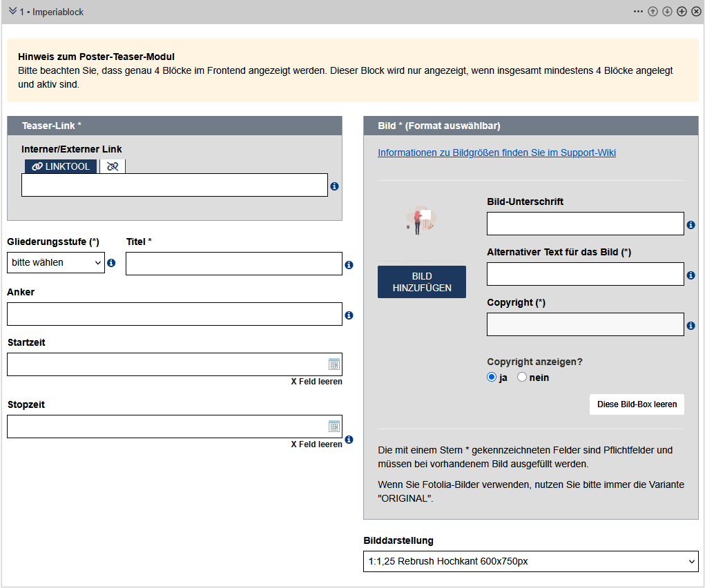Select 'ja' for Copyright anzeigen

492,378
